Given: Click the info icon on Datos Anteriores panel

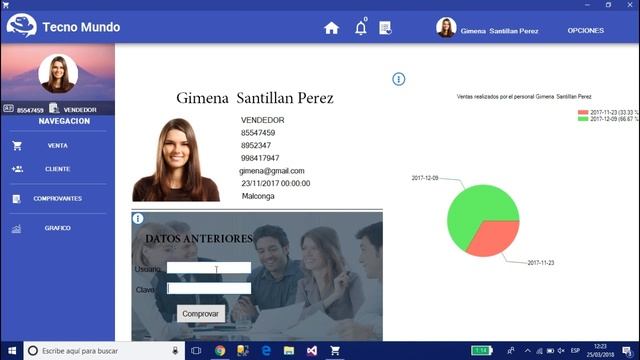Looking at the screenshot, I should pyautogui.click(x=138, y=219).
